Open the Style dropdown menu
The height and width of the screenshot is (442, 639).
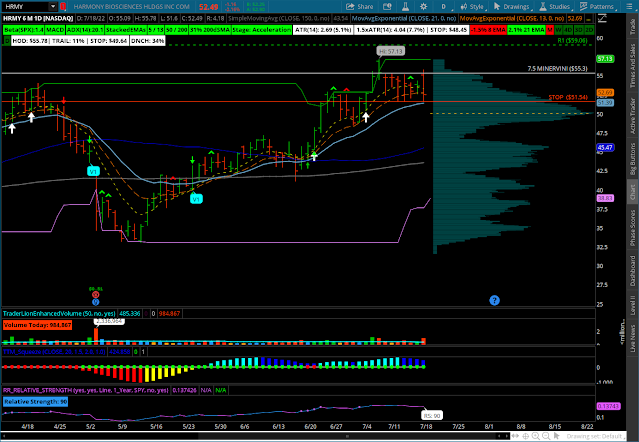click(x=472, y=7)
